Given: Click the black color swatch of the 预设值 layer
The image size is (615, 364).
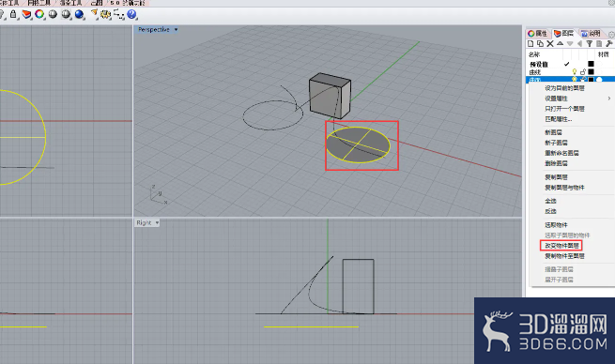Looking at the screenshot, I should click(591, 64).
